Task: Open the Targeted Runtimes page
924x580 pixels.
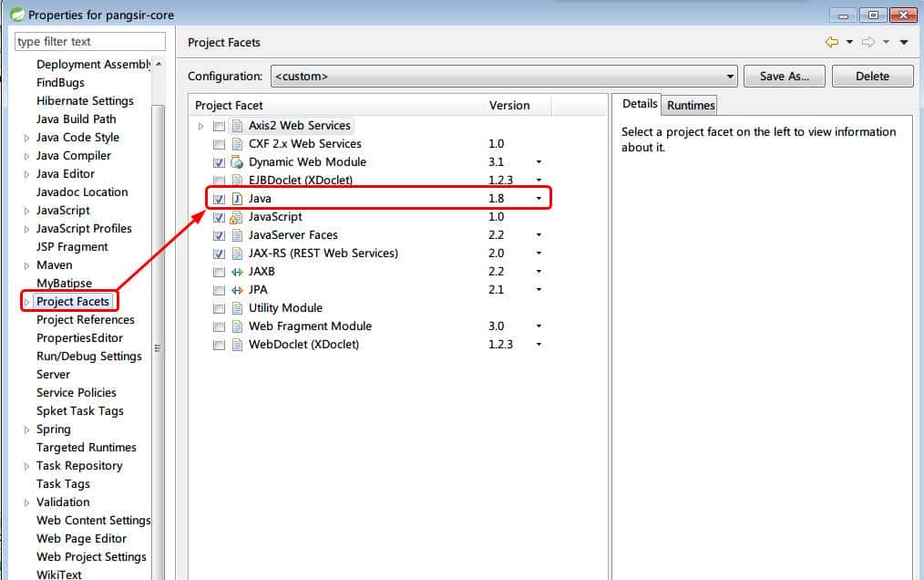Action: coord(86,448)
